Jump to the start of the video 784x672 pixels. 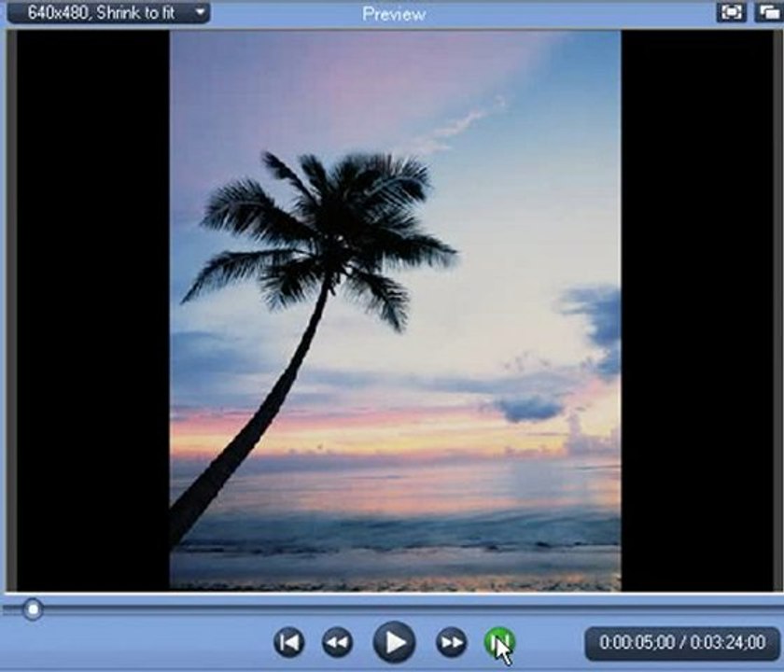pos(289,642)
